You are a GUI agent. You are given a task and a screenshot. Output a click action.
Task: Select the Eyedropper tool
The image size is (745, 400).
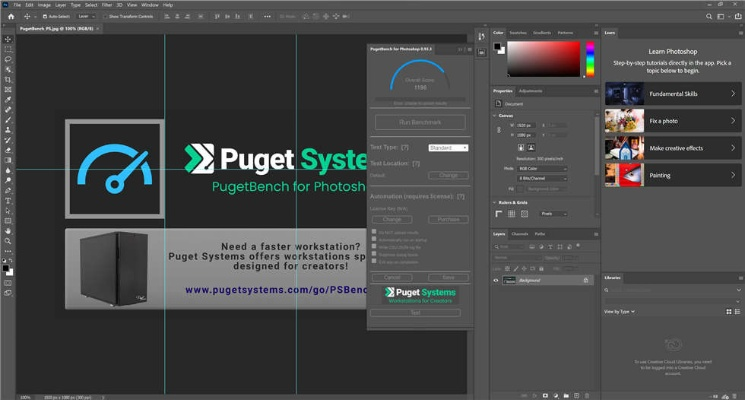click(8, 100)
